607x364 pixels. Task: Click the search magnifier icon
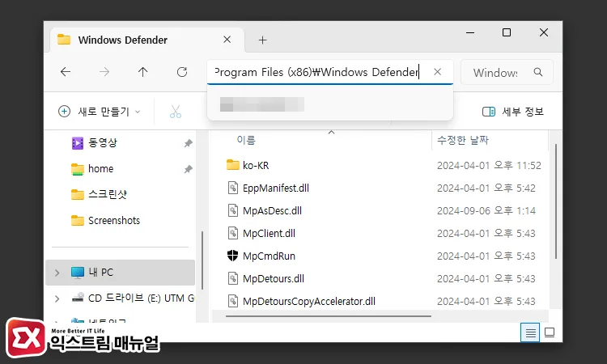pyautogui.click(x=538, y=72)
